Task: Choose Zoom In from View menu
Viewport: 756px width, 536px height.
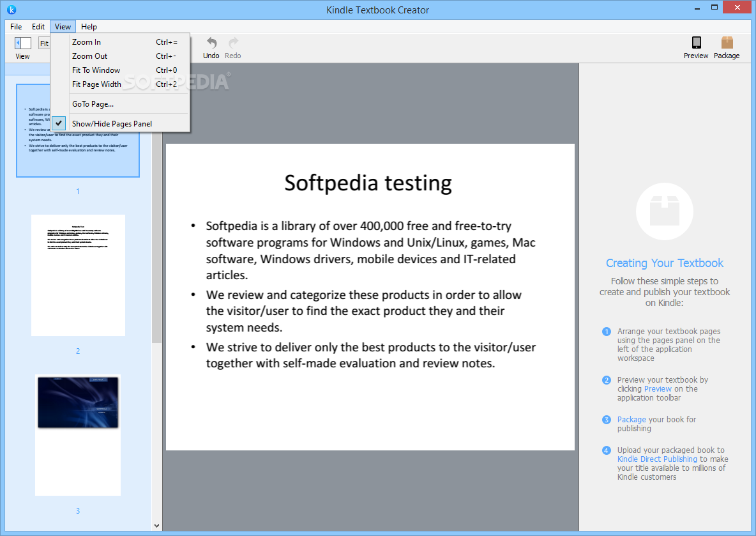Action: 120,42
